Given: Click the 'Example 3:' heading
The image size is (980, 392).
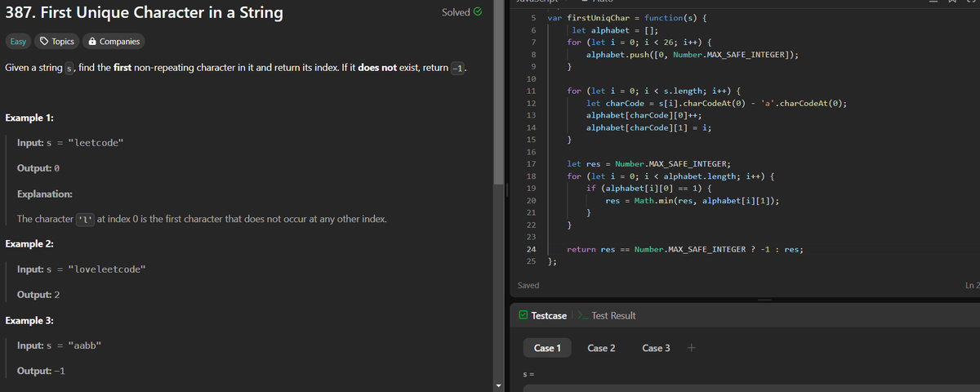Looking at the screenshot, I should click(x=29, y=320).
